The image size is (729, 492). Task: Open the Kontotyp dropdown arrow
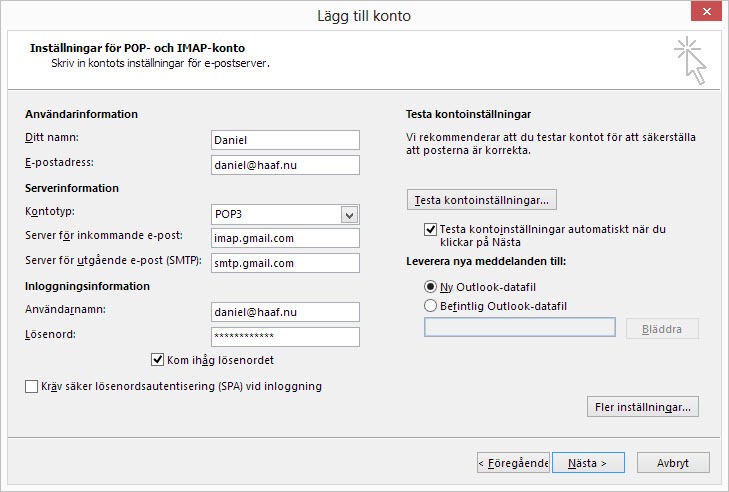click(x=349, y=214)
